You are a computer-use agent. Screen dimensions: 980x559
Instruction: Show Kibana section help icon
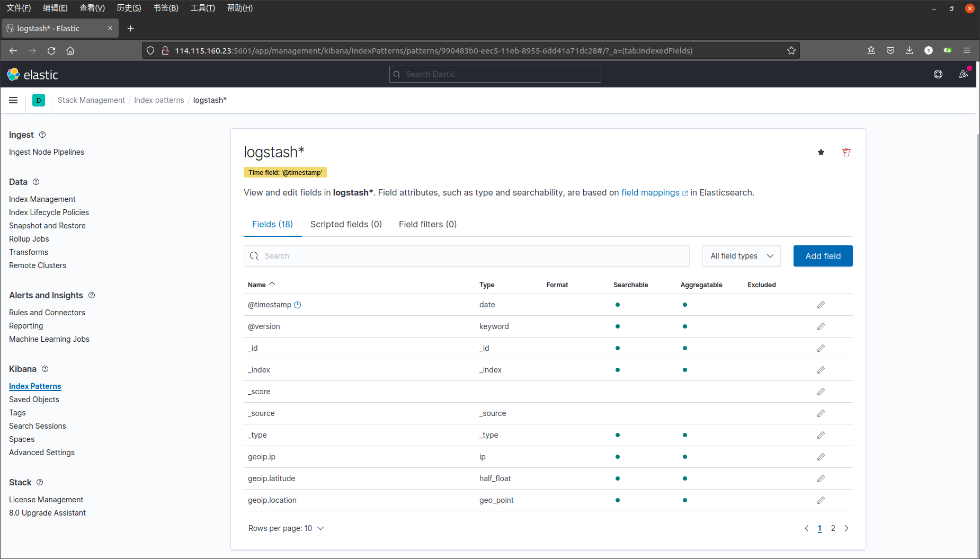point(45,369)
